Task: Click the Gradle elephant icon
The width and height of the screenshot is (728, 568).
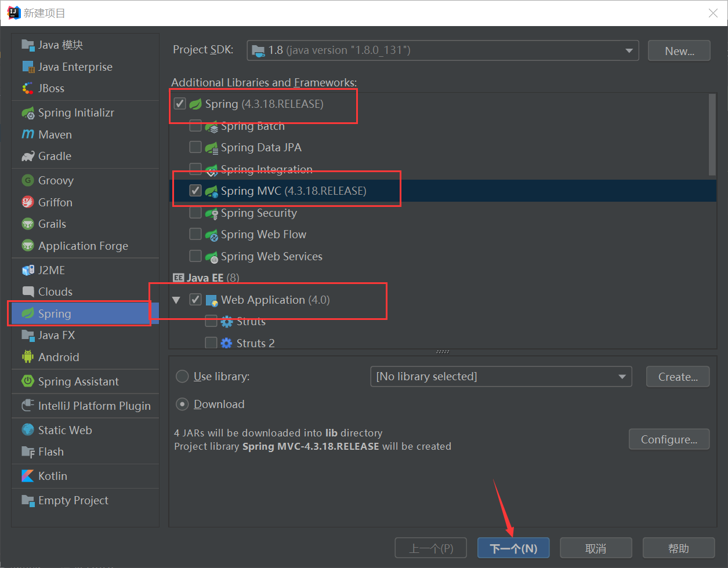Action: point(28,156)
